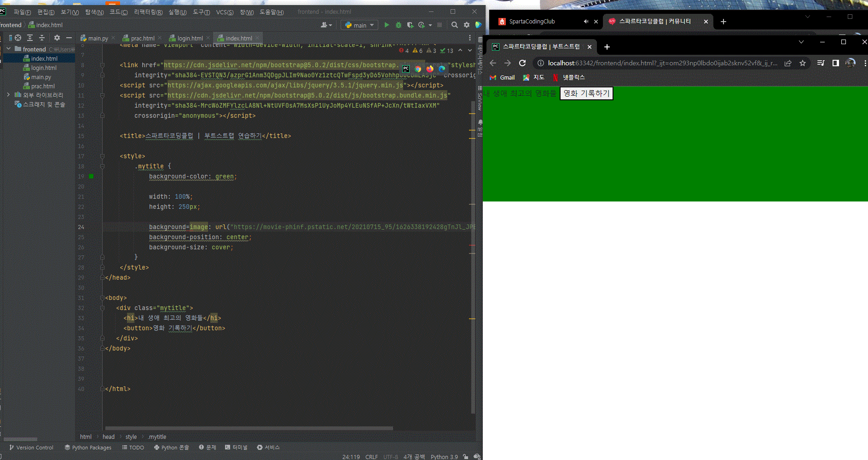View site information icon beside localhost URL

[541, 63]
